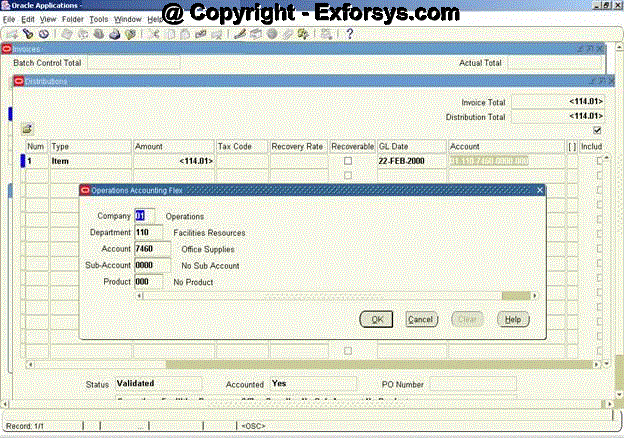The width and height of the screenshot is (624, 438).
Task: Click the Show Navigator toolbar icon
Action: [x=43, y=34]
